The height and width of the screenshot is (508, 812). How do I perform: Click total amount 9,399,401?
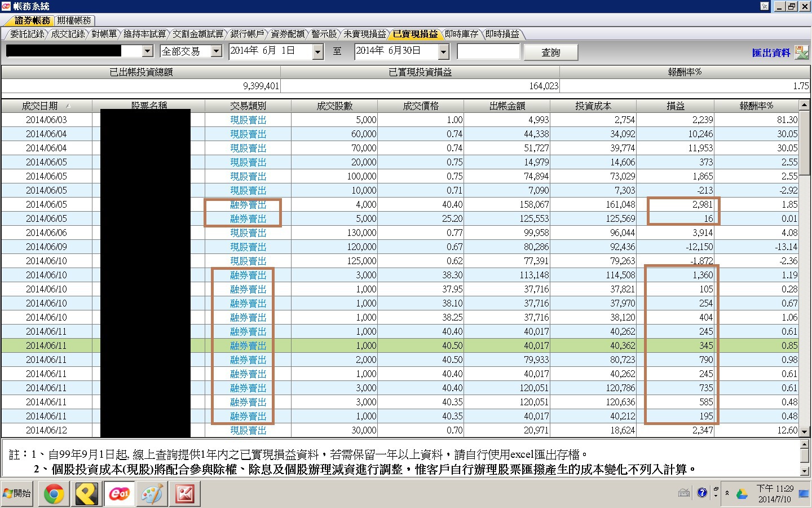[x=261, y=86]
